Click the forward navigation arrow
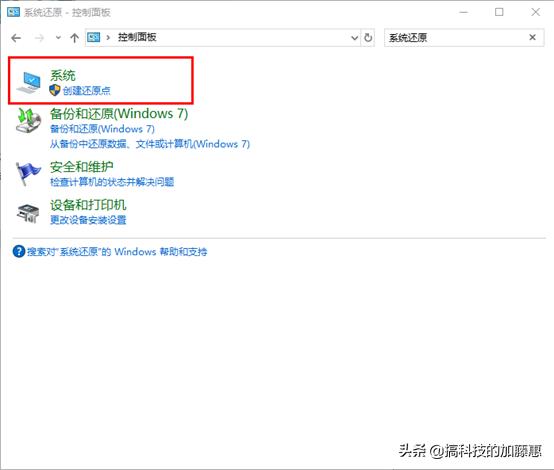Image resolution: width=554 pixels, height=470 pixels. click(x=39, y=38)
